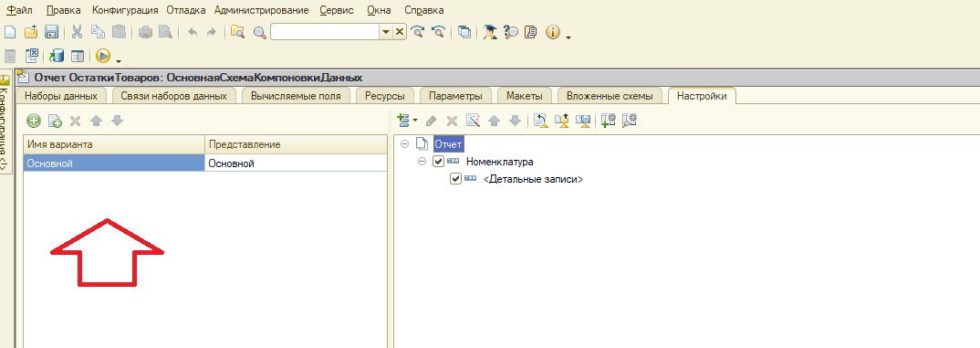Viewport: 980px width, 348px height.
Task: Collapse the Номенклатура tree node
Action: [422, 162]
